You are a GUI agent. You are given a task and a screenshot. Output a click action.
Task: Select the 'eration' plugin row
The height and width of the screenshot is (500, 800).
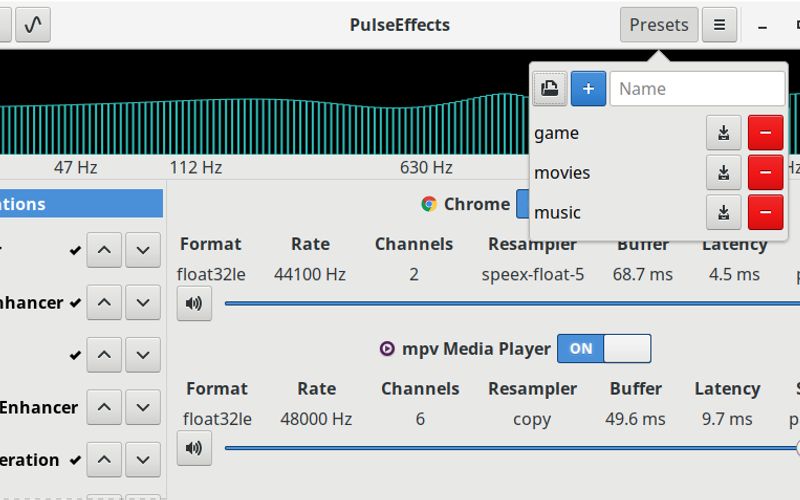click(x=30, y=460)
